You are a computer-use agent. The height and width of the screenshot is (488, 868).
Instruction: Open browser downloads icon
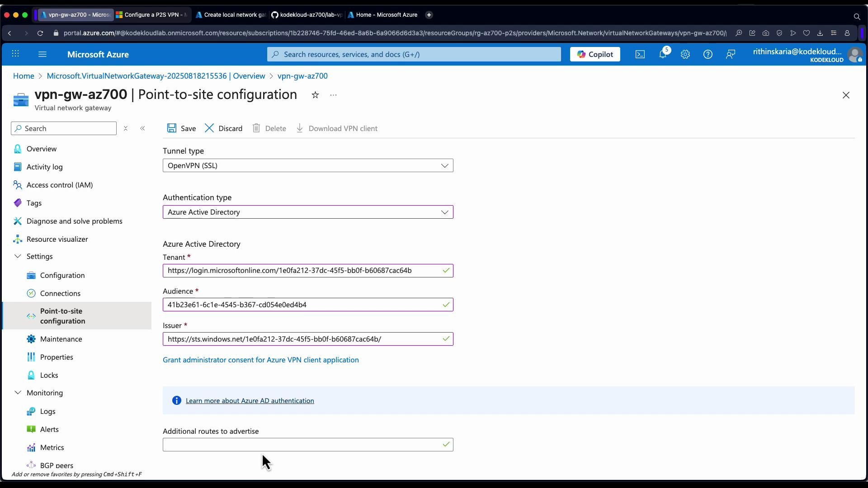tap(820, 33)
